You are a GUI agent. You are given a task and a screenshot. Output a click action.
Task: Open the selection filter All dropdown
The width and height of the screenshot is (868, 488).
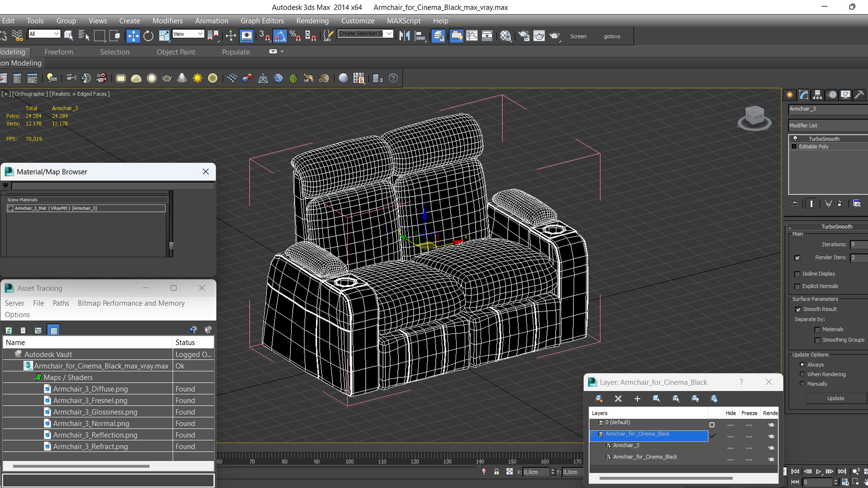tap(44, 34)
